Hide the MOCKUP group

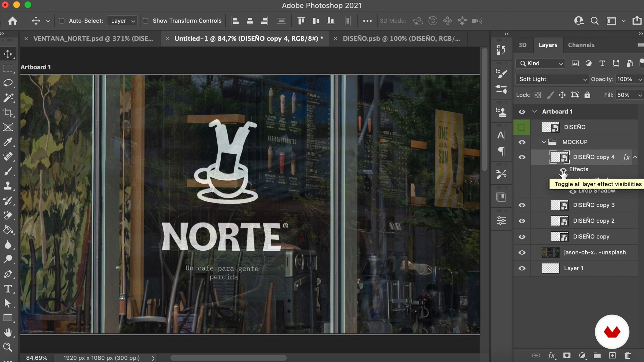click(x=522, y=142)
